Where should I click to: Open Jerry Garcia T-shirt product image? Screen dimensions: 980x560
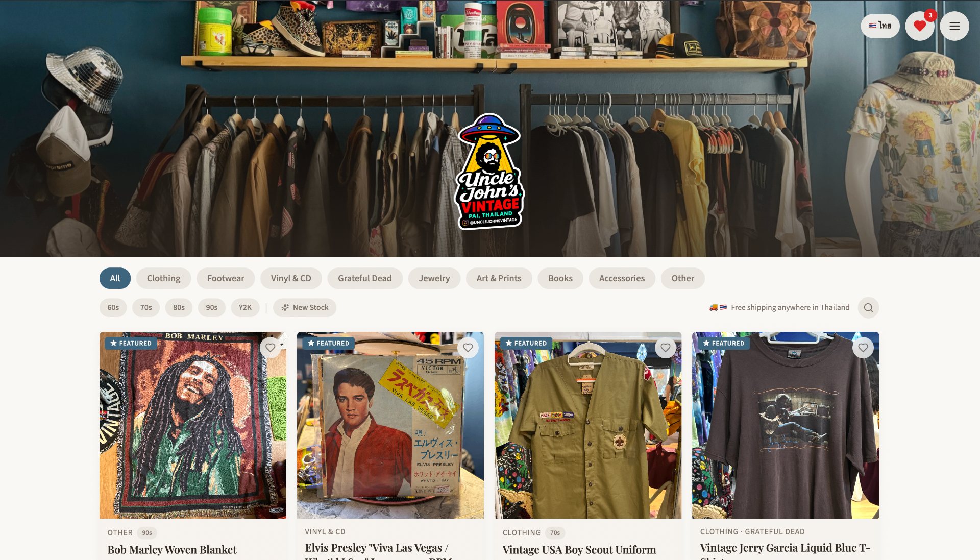click(x=786, y=425)
